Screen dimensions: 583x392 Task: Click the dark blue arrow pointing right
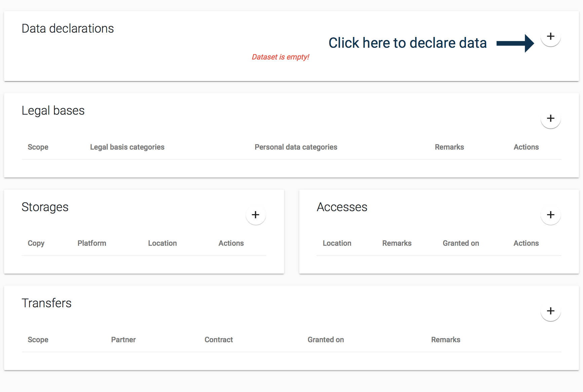click(x=515, y=43)
